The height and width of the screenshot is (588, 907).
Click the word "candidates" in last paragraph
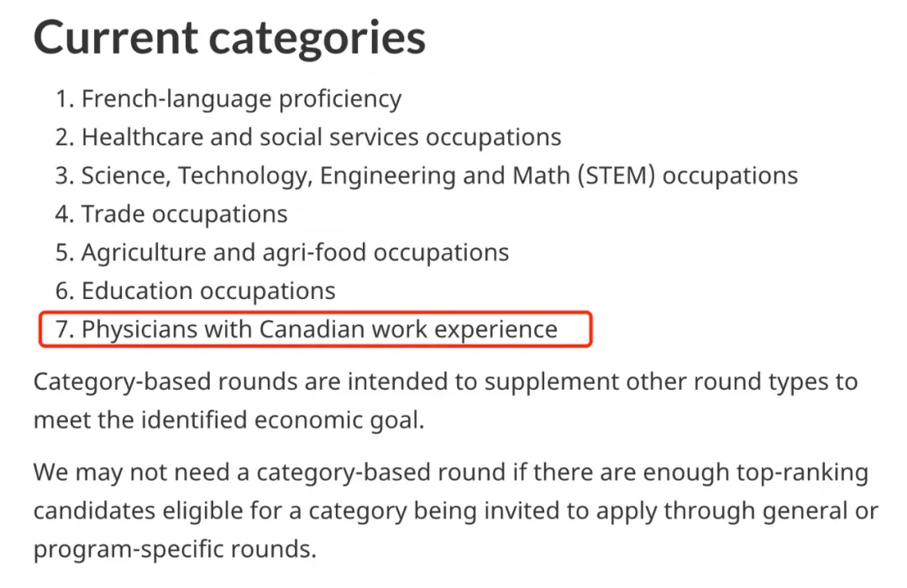(96, 511)
